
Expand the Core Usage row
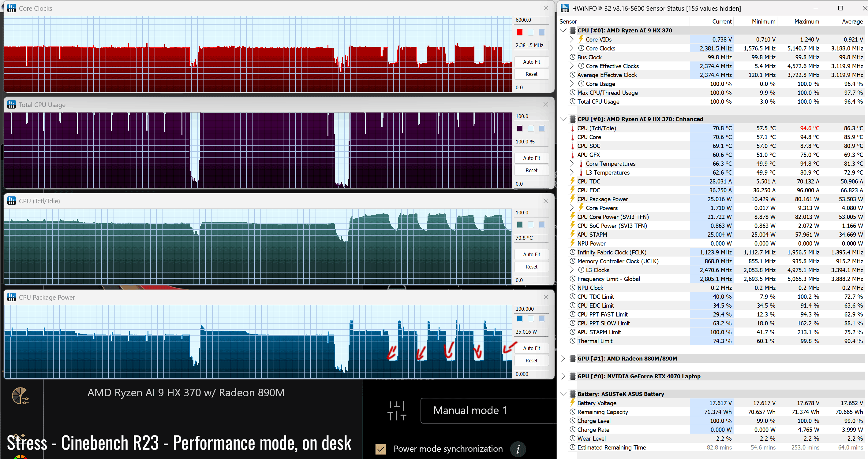click(x=572, y=83)
